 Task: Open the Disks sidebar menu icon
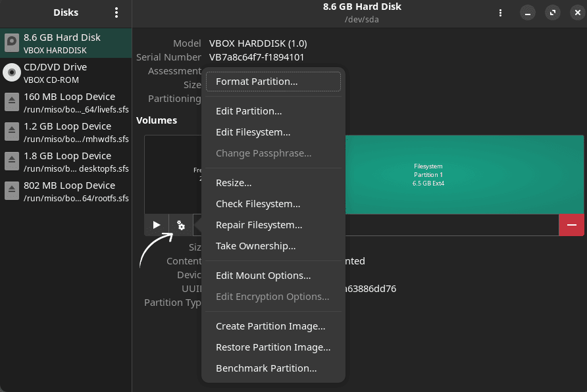(117, 12)
